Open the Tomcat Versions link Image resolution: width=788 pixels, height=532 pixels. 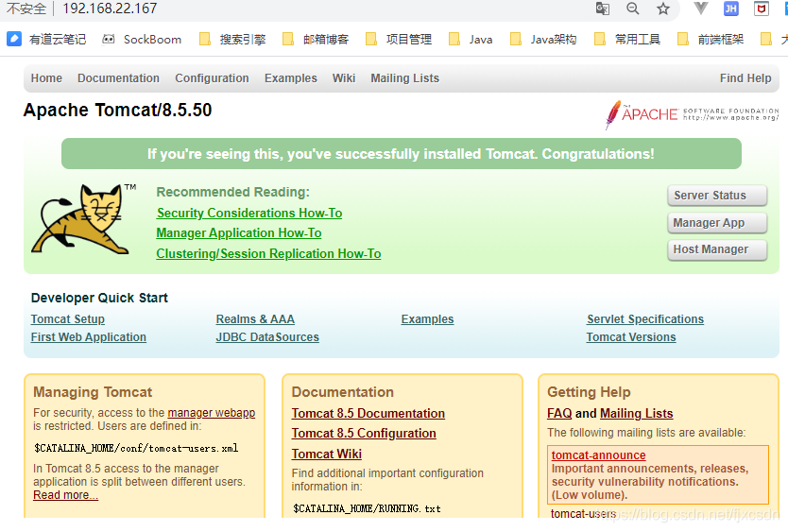[631, 337]
